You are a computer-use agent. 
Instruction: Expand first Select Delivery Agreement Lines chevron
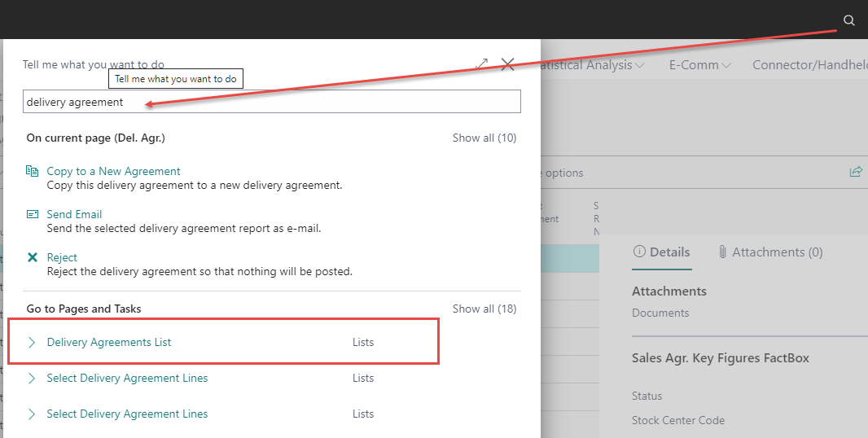(33, 379)
